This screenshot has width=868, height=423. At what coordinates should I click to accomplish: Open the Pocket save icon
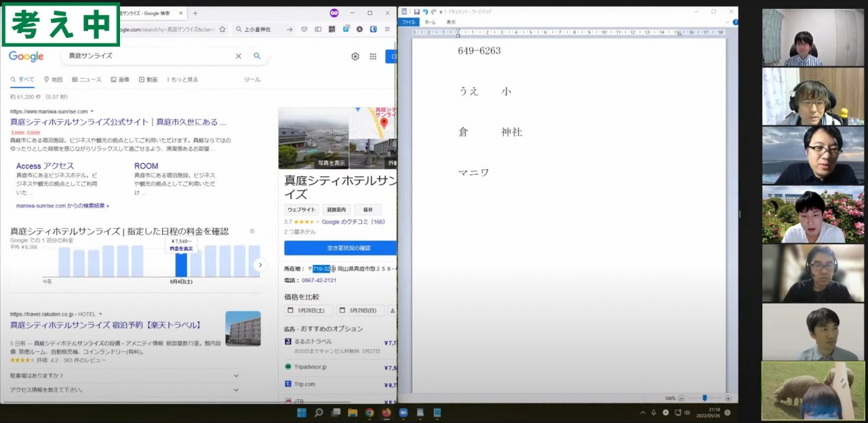click(304, 29)
